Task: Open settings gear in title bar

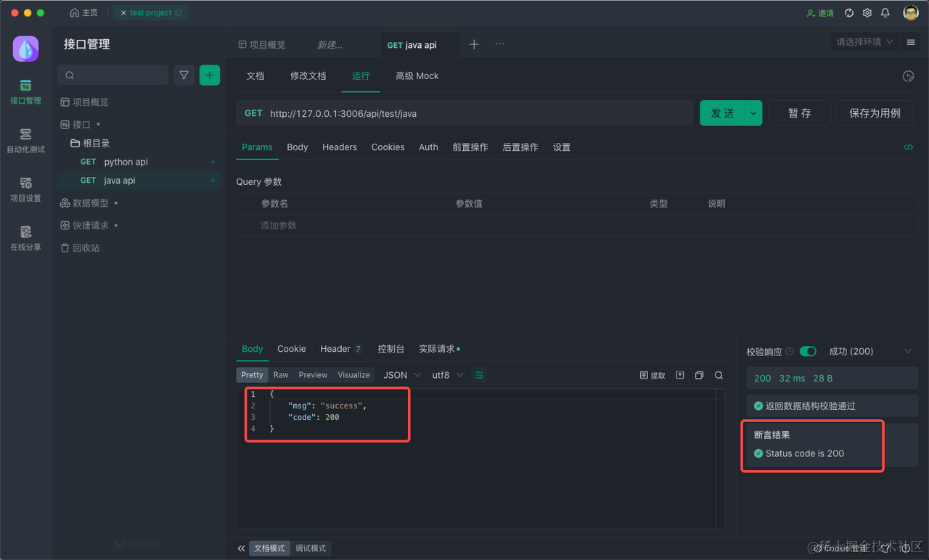Action: click(x=867, y=13)
